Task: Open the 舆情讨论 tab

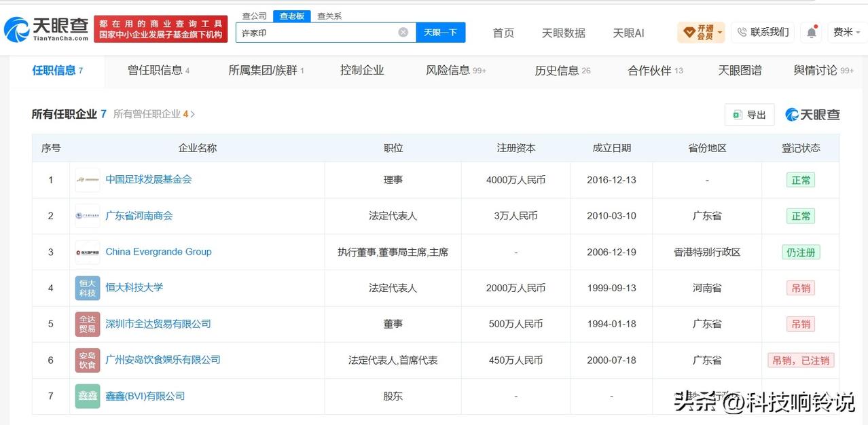Action: pos(824,71)
